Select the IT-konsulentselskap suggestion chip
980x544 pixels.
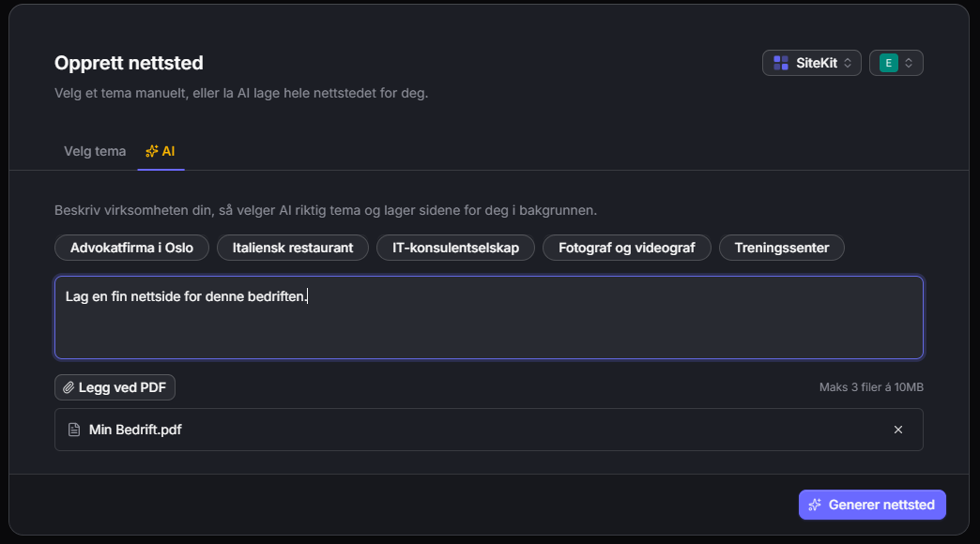tap(455, 248)
